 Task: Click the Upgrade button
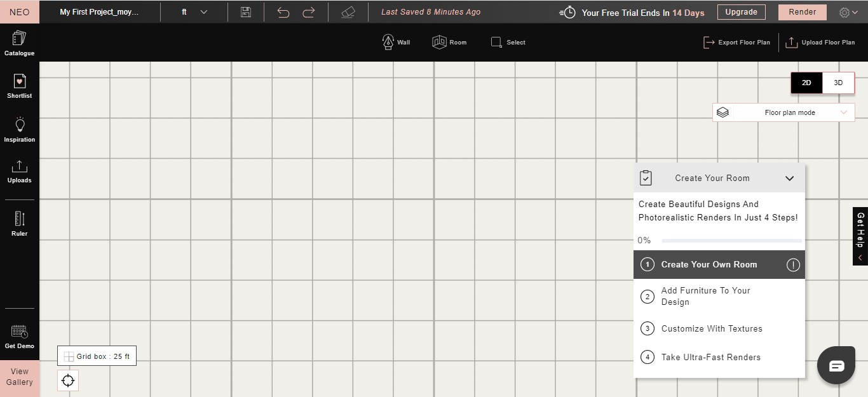pos(741,12)
